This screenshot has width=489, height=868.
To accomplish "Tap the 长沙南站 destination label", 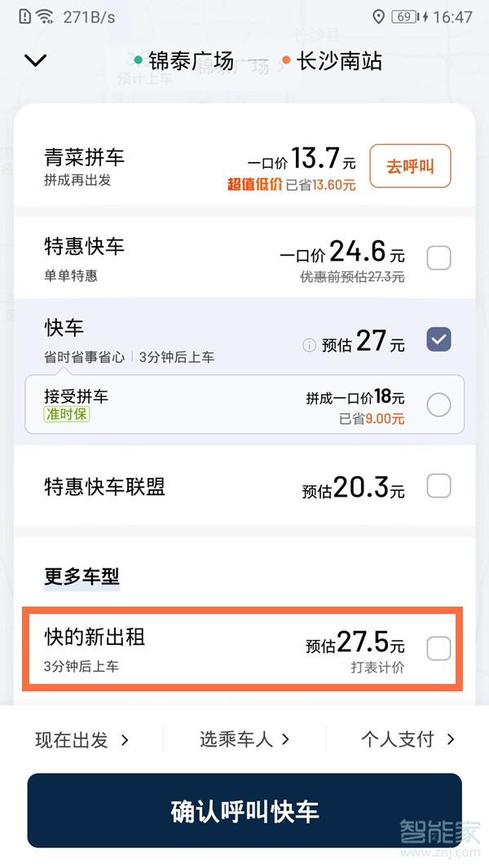I will click(x=337, y=60).
